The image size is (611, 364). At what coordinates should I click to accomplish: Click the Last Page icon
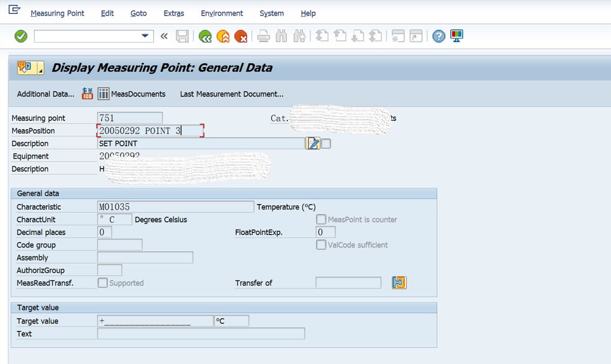pyautogui.click(x=376, y=36)
